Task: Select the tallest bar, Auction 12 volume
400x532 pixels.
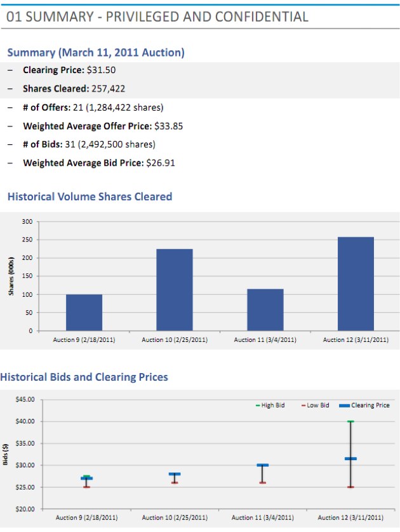Action: pos(356,283)
